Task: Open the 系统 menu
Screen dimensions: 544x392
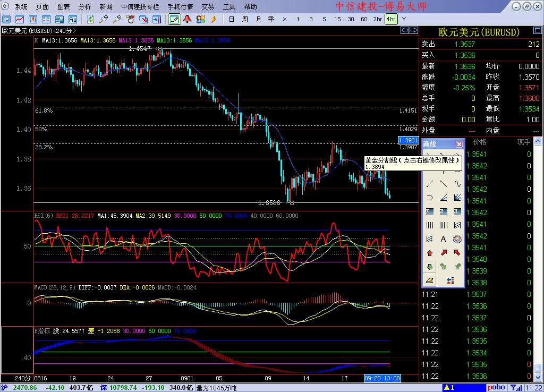Action: coord(21,6)
